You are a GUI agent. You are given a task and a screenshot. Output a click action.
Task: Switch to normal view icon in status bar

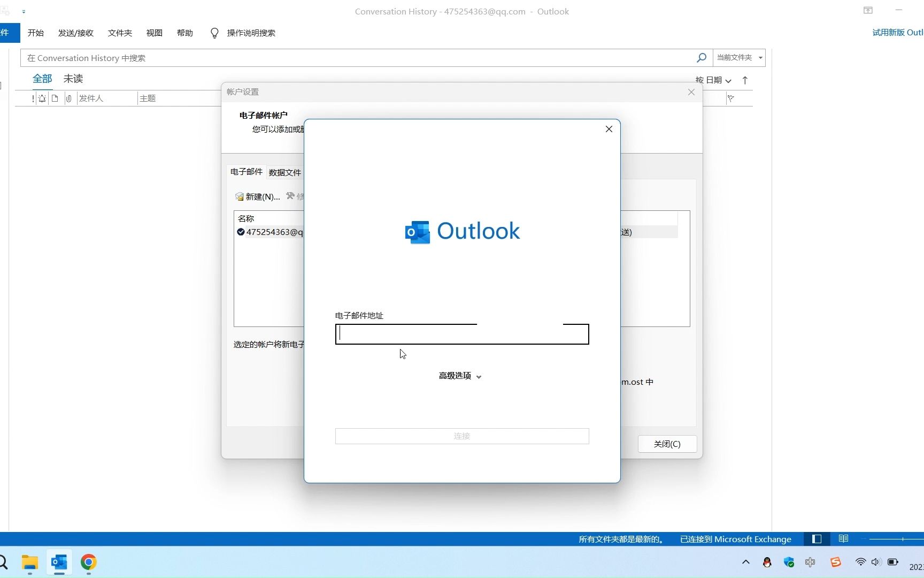coord(817,539)
